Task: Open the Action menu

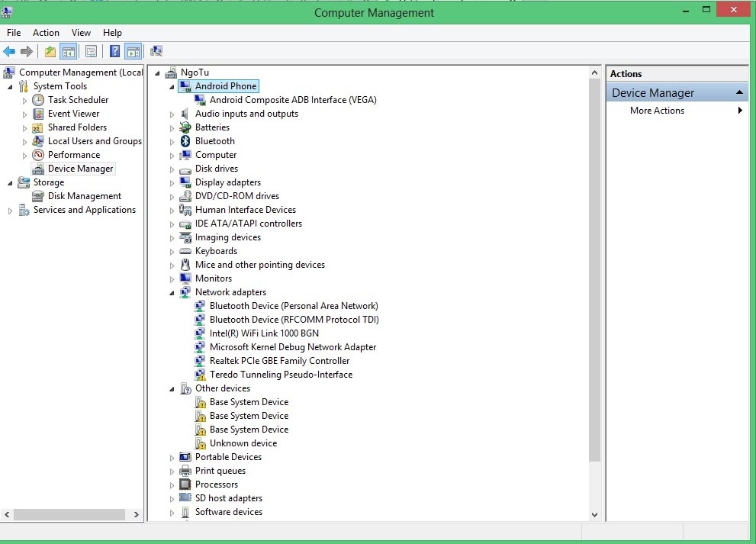Action: click(46, 33)
